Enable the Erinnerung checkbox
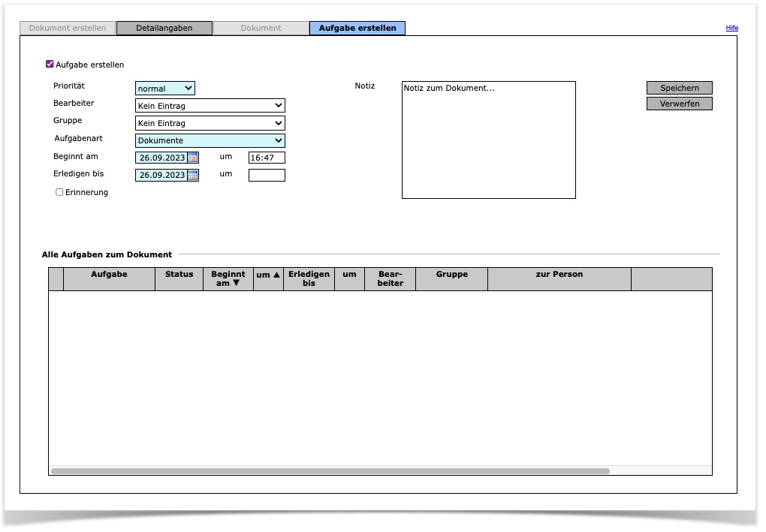 (60, 192)
